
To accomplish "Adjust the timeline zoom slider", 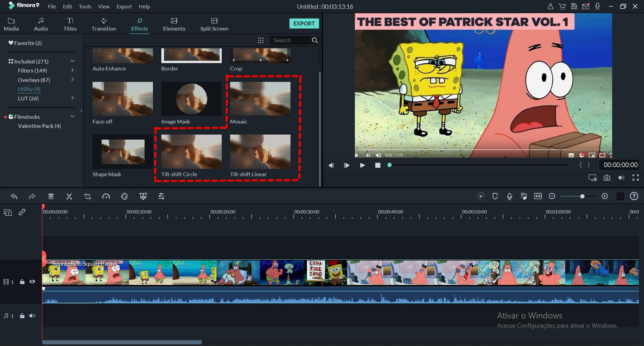I will pos(578,196).
